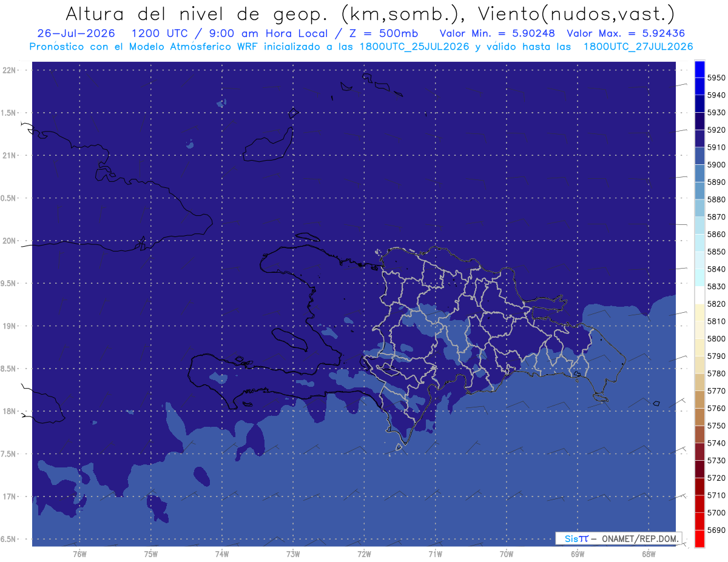
Task: Click the "68W" longitude label
Action: point(649,554)
